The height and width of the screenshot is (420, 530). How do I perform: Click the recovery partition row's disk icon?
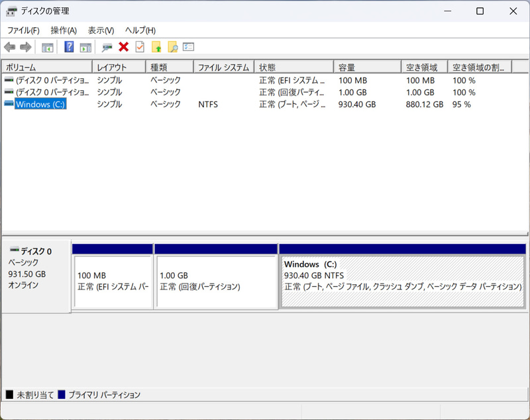click(9, 91)
